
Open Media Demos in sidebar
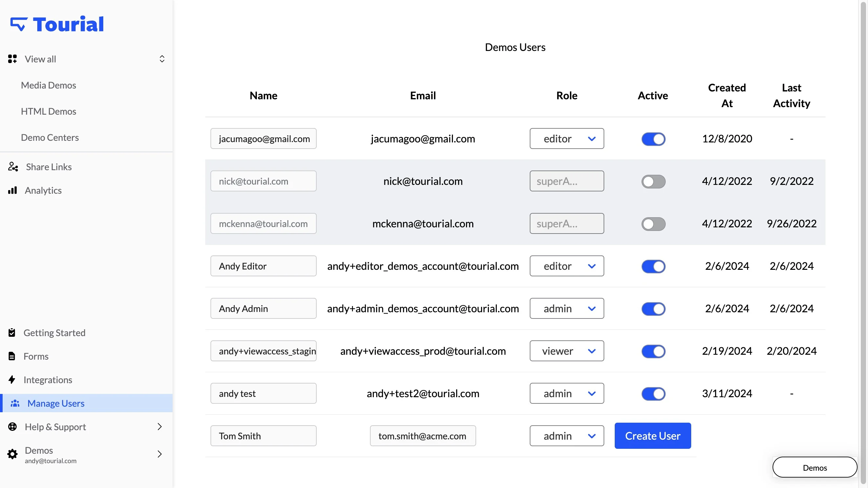click(48, 85)
